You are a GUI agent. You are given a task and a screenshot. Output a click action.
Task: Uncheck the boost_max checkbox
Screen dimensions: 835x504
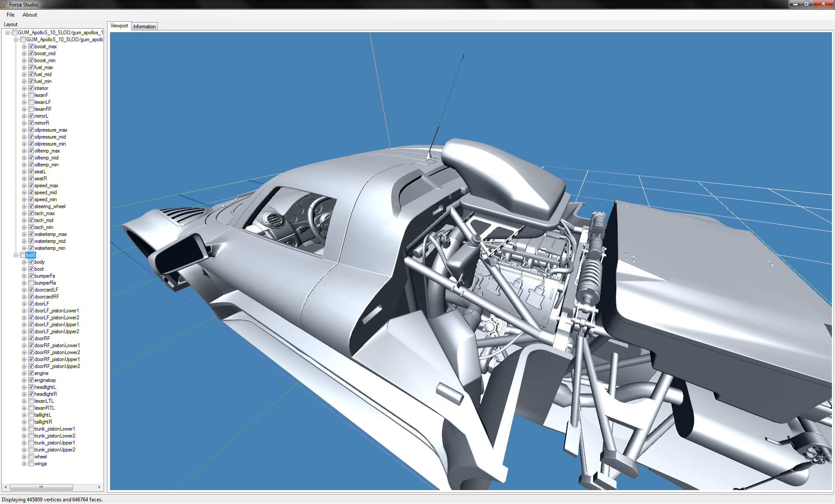click(x=31, y=46)
